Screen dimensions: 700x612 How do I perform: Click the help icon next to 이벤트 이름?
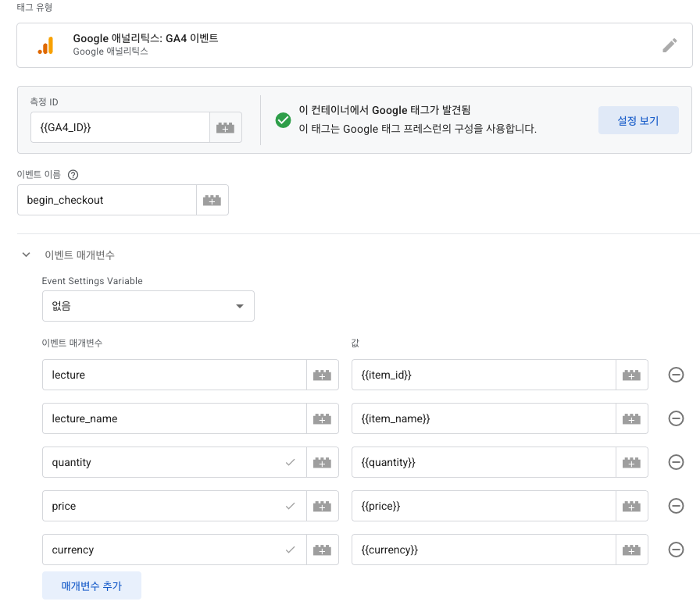pyautogui.click(x=73, y=175)
